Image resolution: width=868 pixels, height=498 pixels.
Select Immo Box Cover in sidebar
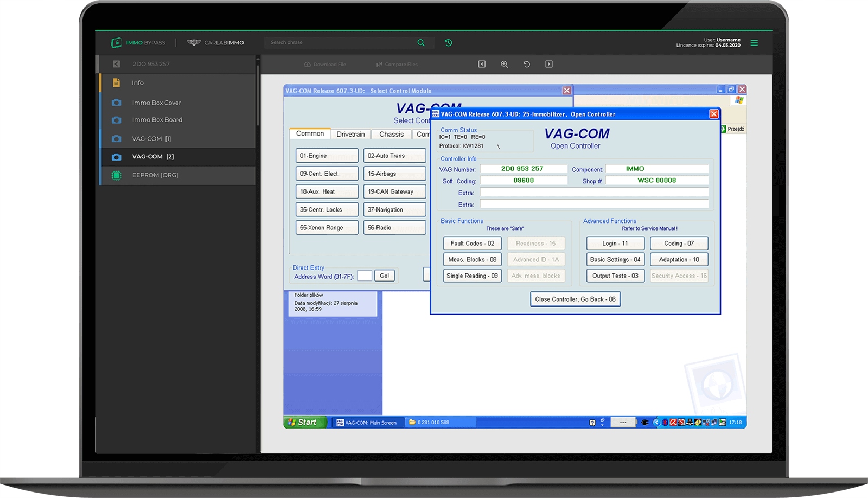(156, 103)
